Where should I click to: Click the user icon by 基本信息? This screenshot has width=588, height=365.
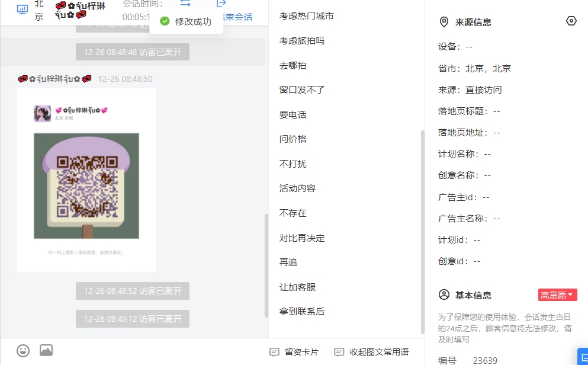[x=444, y=295]
